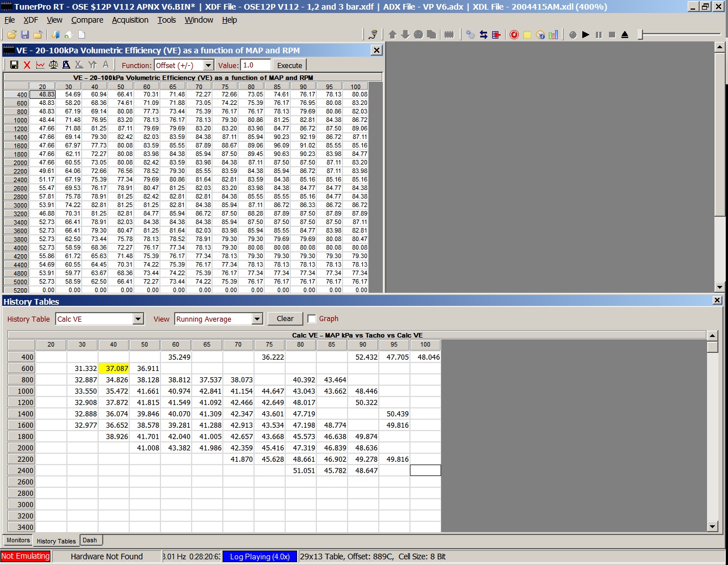Click the greyed forked arrows icon in VE toolbar

92,65
